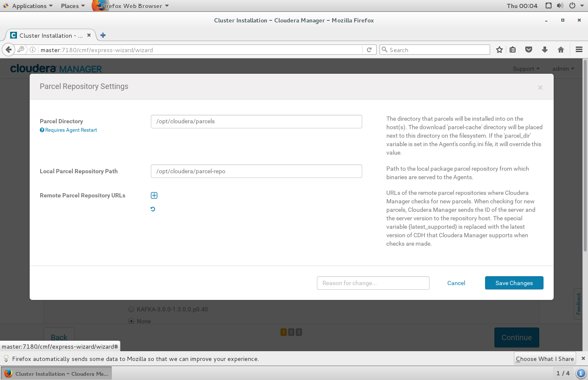
Task: Go to Firefox home page
Action: pos(561,50)
